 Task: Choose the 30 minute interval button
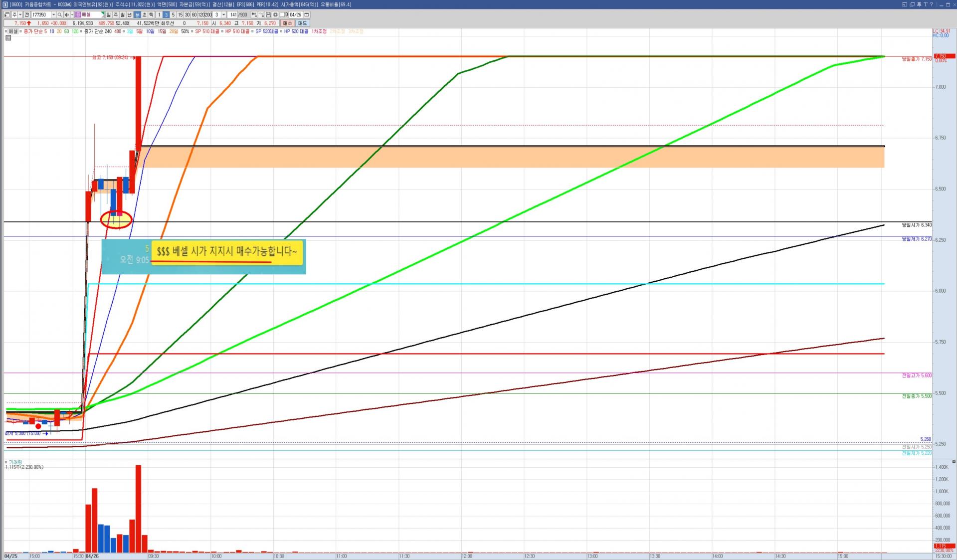(x=187, y=15)
